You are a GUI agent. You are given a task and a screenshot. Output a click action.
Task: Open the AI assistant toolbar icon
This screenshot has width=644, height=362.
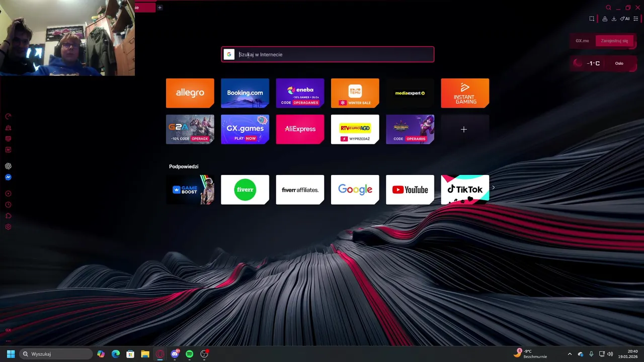[625, 19]
